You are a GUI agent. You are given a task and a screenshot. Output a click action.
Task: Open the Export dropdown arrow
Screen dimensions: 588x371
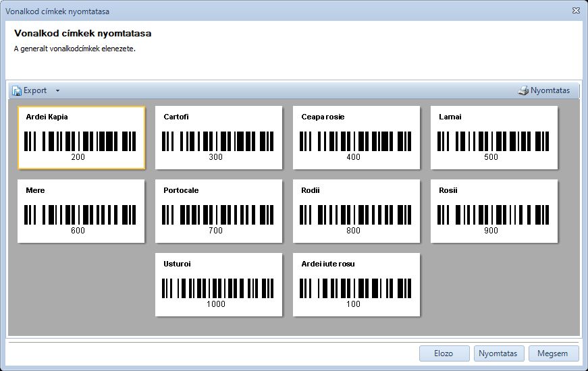pyautogui.click(x=57, y=90)
